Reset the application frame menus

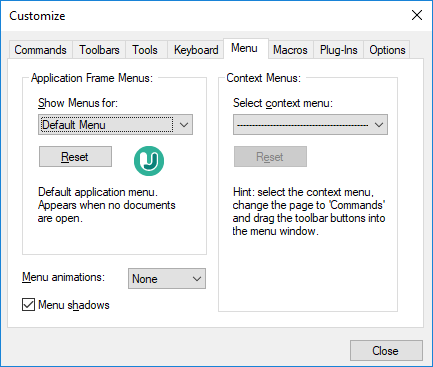coord(75,157)
